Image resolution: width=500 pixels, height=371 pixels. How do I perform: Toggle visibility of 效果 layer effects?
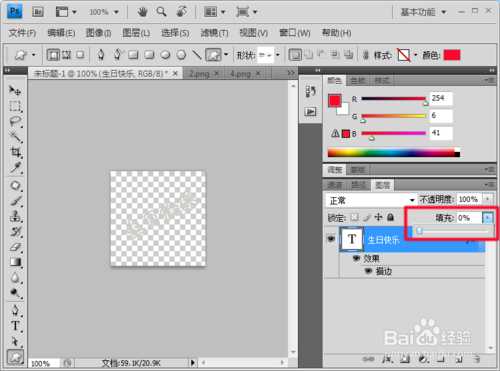(357, 258)
